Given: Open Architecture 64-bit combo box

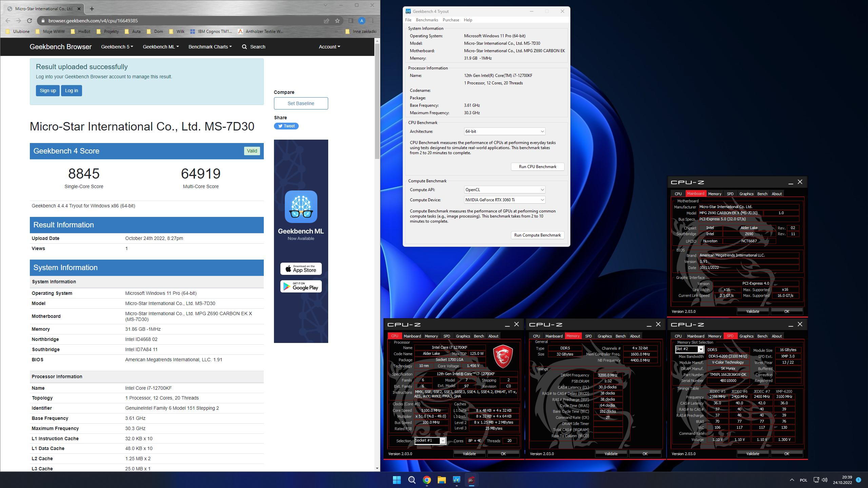Looking at the screenshot, I should tap(505, 131).
